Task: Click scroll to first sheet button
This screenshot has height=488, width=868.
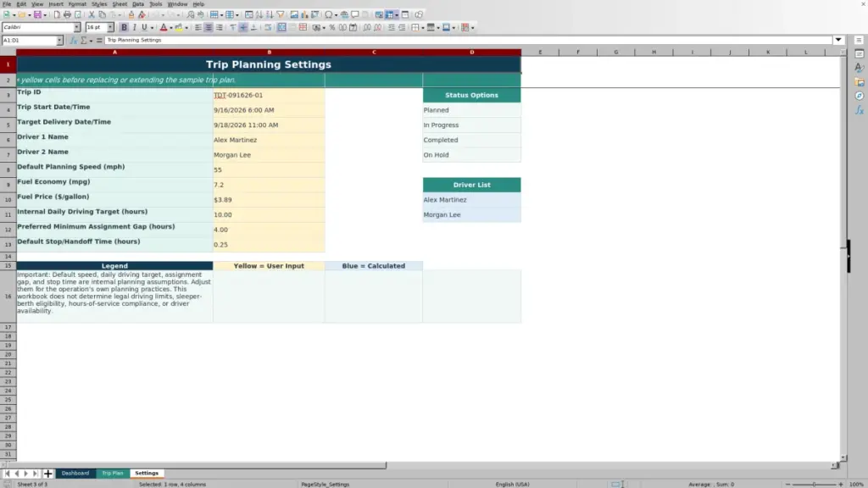Action: [x=7, y=474]
